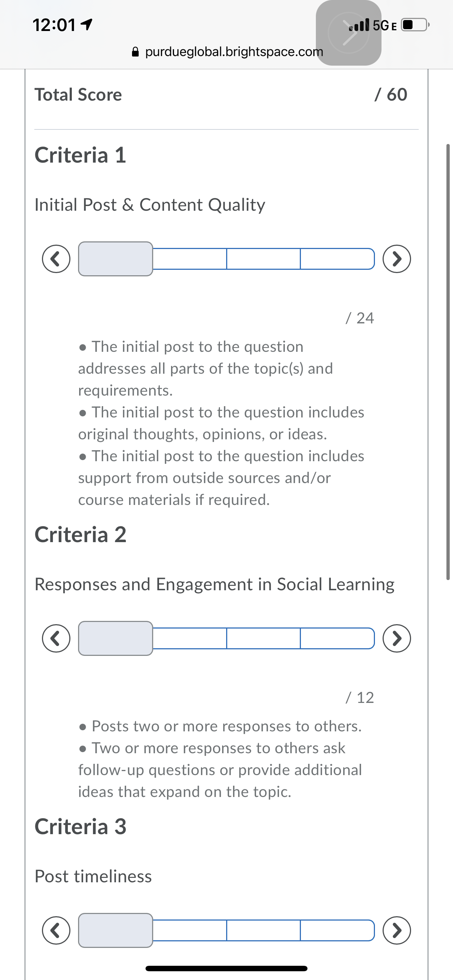Go to previous level for Responses and Engagement
Viewport: 453px width, 980px height.
click(x=56, y=638)
